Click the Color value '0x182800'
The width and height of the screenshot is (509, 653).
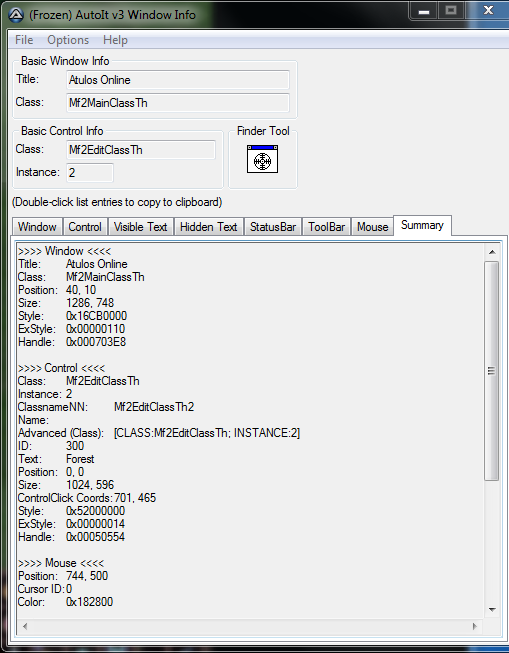pyautogui.click(x=90, y=602)
